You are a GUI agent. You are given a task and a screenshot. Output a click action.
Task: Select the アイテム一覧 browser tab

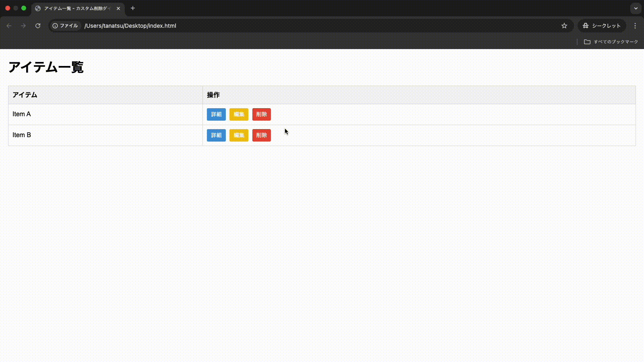pyautogui.click(x=78, y=8)
